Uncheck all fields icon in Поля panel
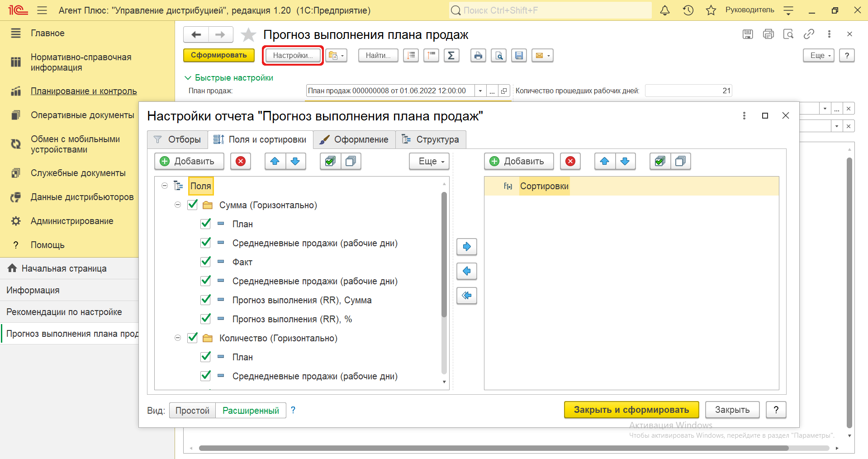 (x=351, y=161)
